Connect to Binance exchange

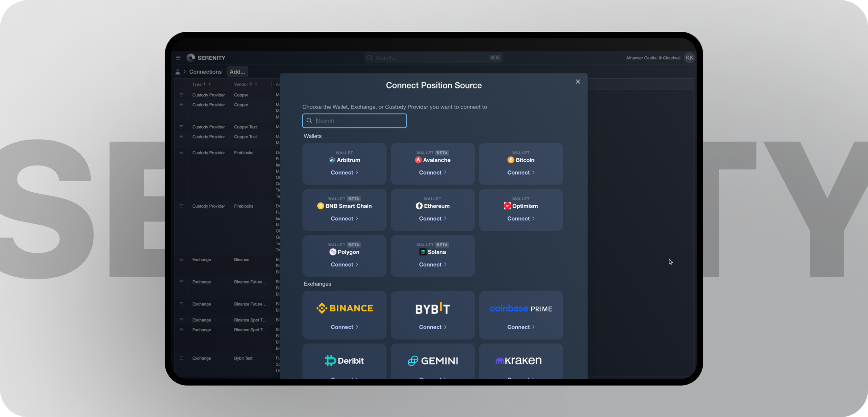(344, 327)
